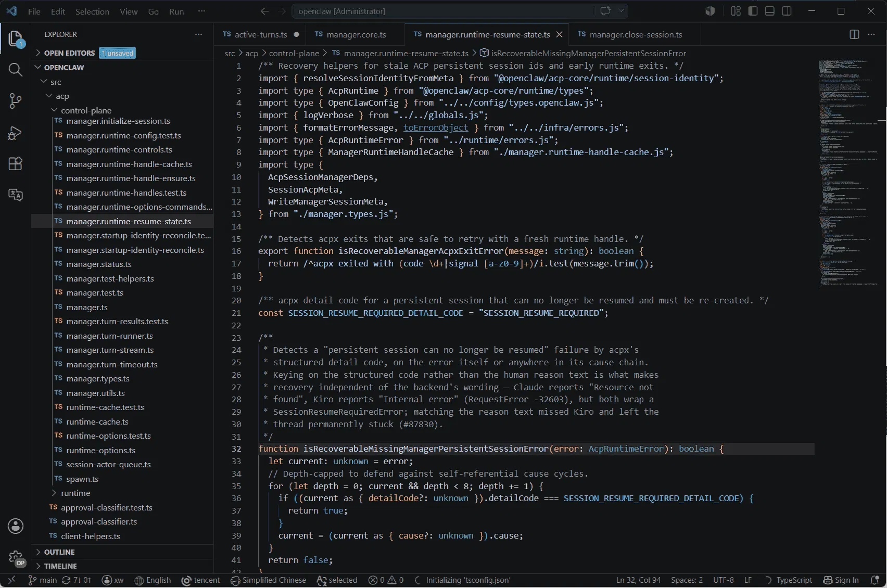This screenshot has width=887, height=588.
Task: Click the notifications bell in status bar
Action: 875,580
